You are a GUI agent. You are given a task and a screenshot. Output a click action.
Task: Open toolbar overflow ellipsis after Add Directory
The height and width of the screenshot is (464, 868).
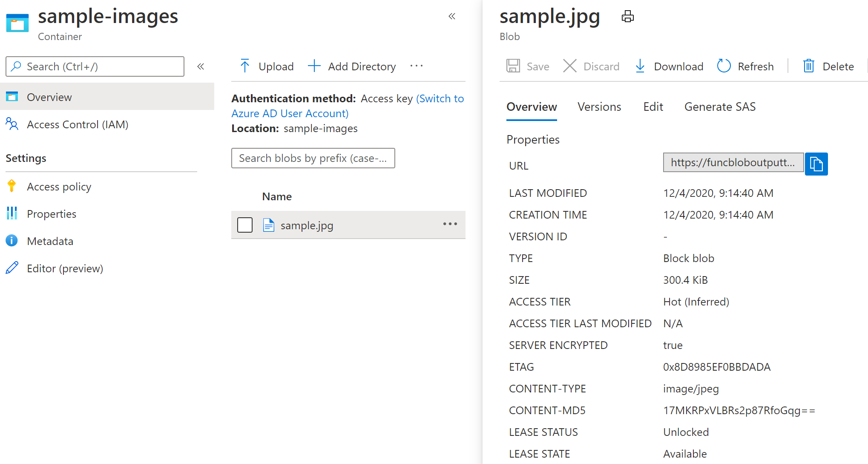[x=416, y=66]
